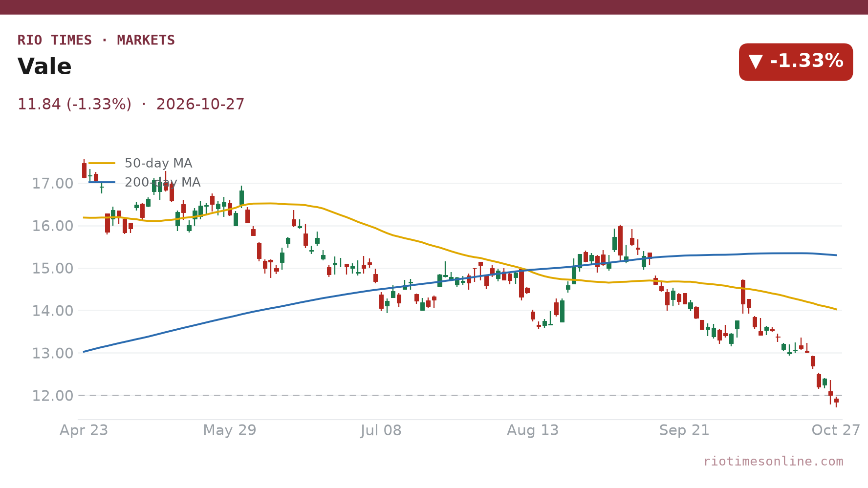Click the 200-day MA legend label

(162, 182)
